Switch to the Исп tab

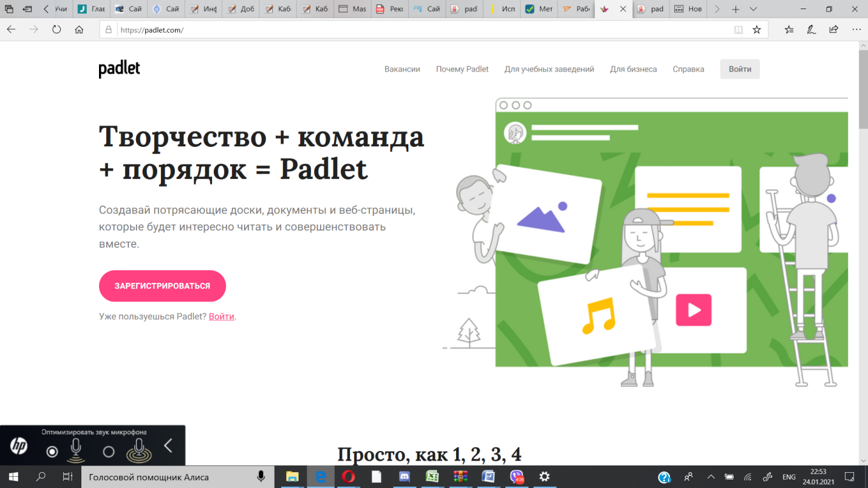pyautogui.click(x=502, y=10)
